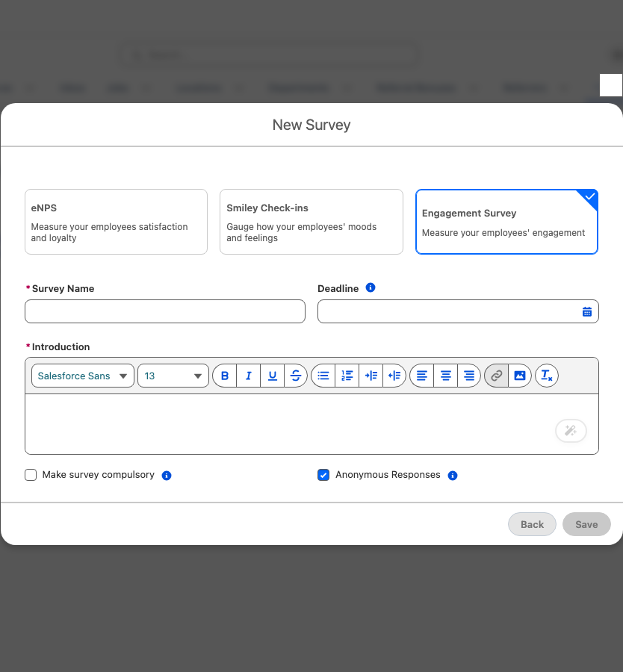
Task: Insert a link via chain icon
Action: click(x=497, y=376)
